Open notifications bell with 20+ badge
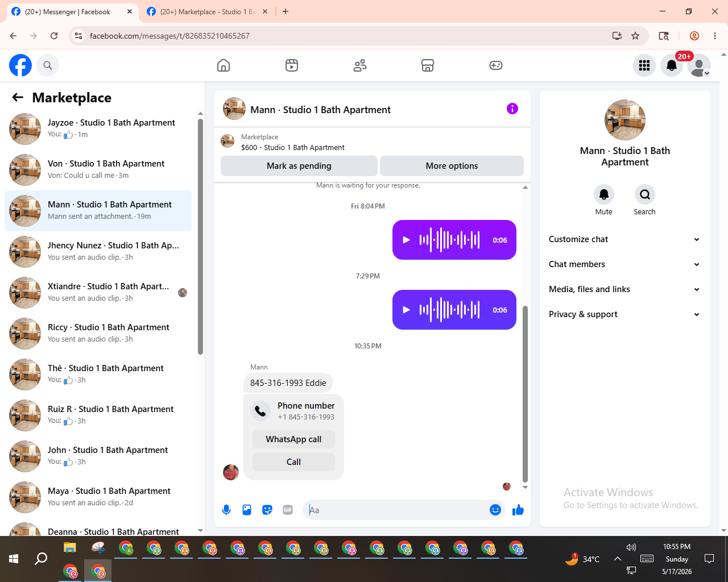The height and width of the screenshot is (582, 728). click(672, 65)
